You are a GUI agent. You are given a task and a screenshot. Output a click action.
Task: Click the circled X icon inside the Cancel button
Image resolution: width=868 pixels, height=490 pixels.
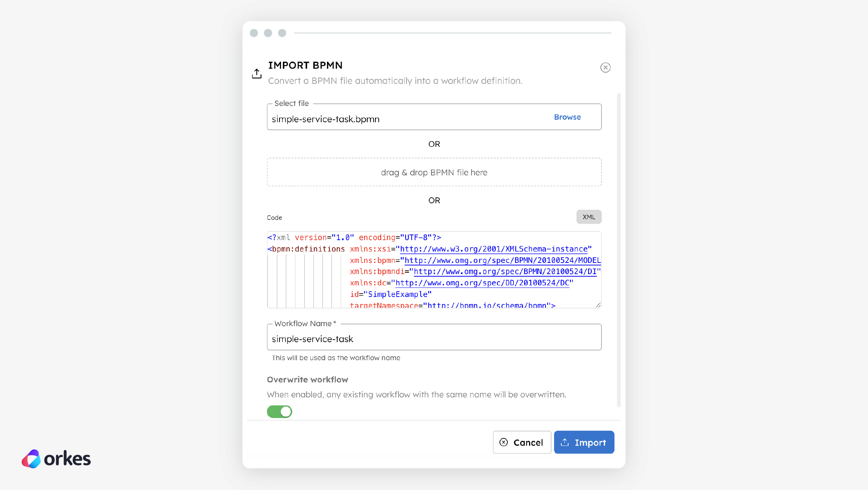click(503, 442)
